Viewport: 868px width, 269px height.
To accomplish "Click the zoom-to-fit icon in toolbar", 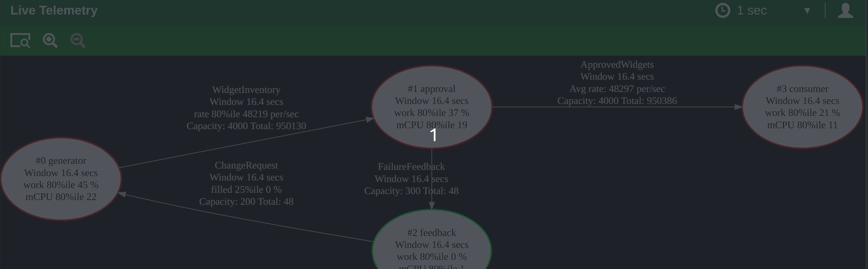I will click(x=20, y=40).
